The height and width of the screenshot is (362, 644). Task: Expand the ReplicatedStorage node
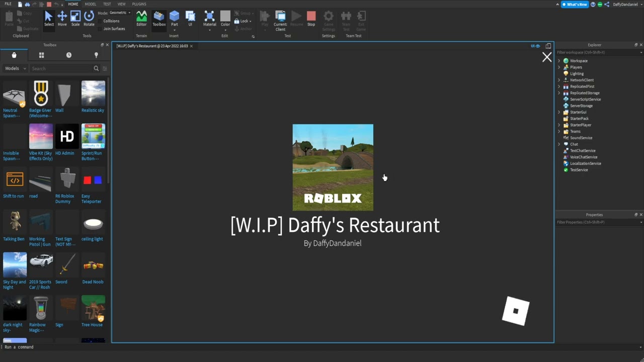(559, 93)
